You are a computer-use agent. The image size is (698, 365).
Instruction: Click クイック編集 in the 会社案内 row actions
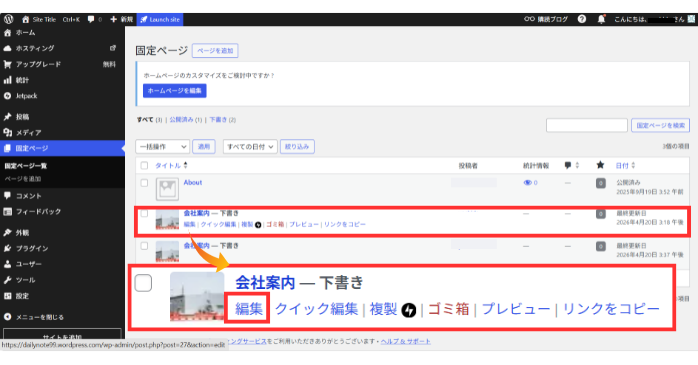pos(218,224)
